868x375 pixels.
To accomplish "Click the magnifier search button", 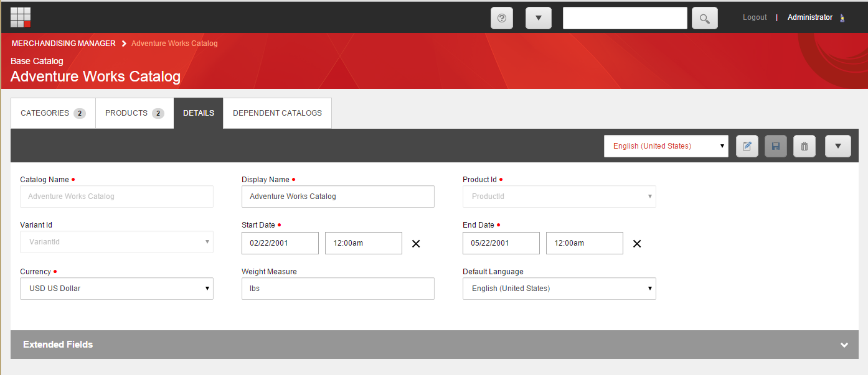I will pos(704,18).
